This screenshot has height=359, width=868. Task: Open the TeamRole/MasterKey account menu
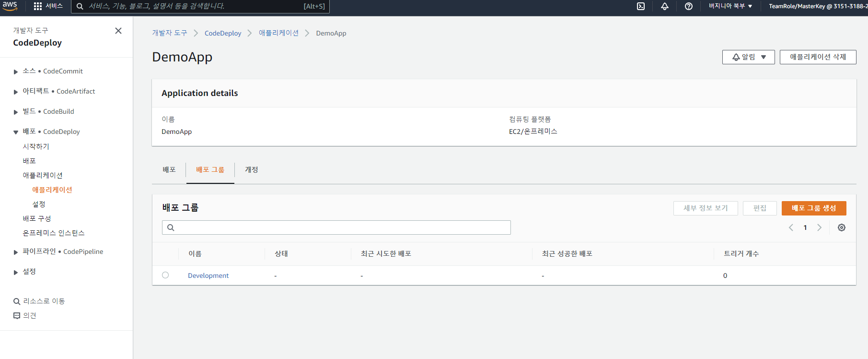coord(818,6)
